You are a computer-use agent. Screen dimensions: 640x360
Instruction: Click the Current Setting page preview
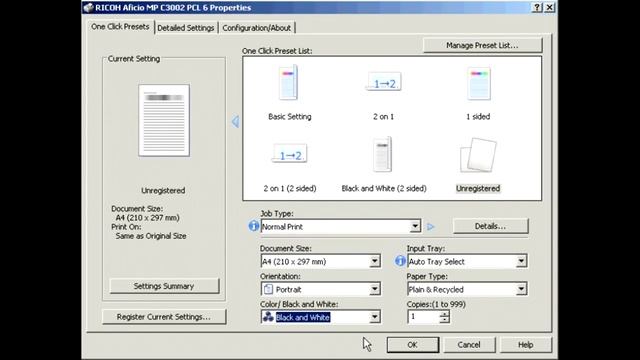[x=164, y=120]
